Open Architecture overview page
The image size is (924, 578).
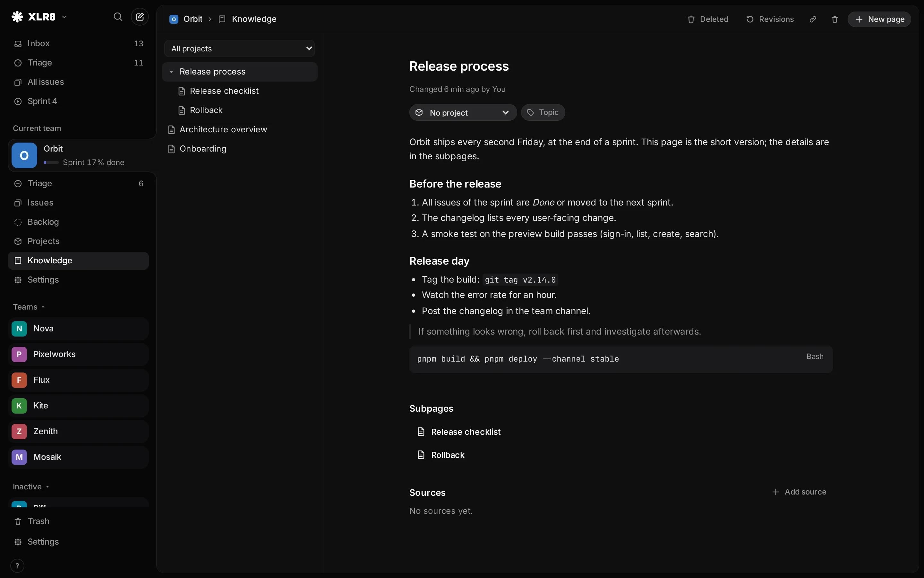[240, 130]
